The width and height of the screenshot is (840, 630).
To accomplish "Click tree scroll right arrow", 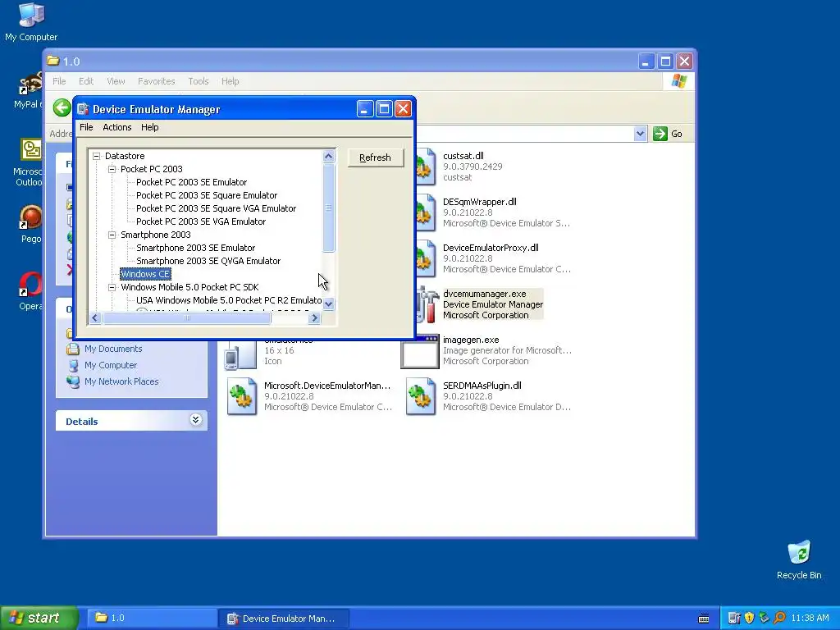I will [x=314, y=318].
